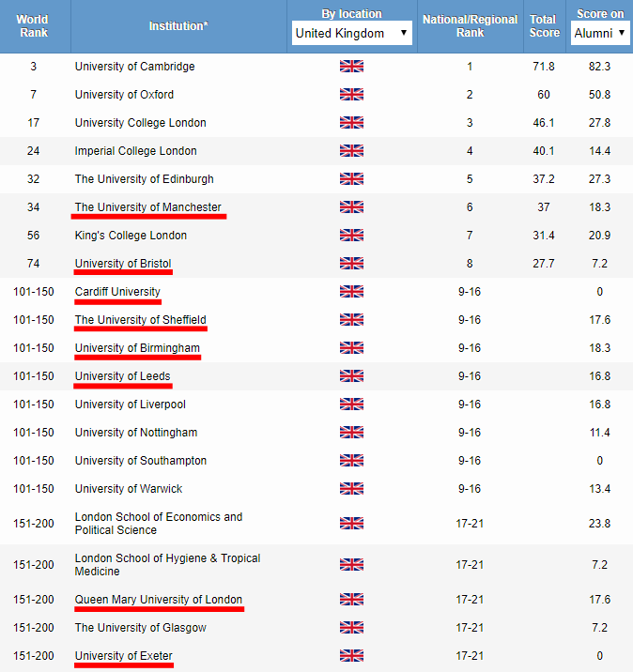Select Oxford alumni score 50.8
Screen dimensions: 633x672
(599, 94)
